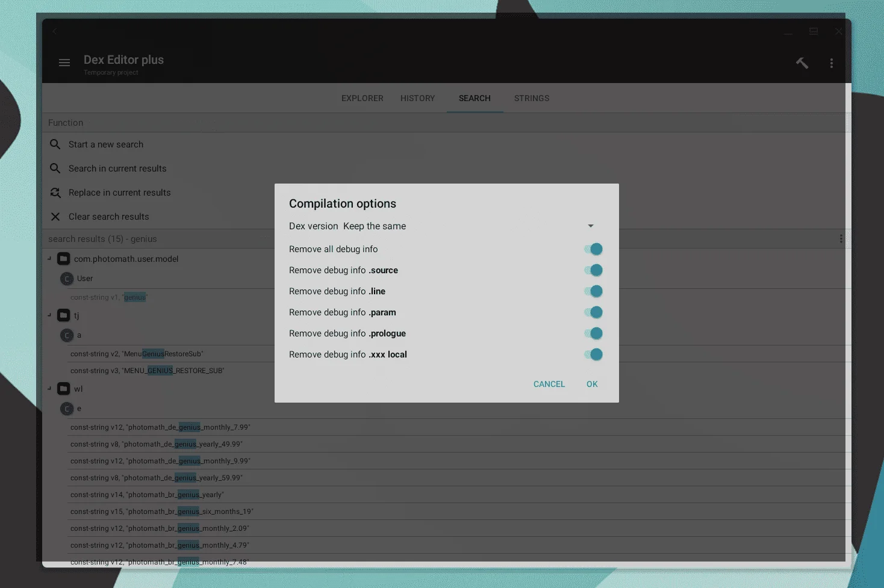This screenshot has width=884, height=588.
Task: Click the magnifier icon beside Start a new search
Action: click(x=55, y=144)
